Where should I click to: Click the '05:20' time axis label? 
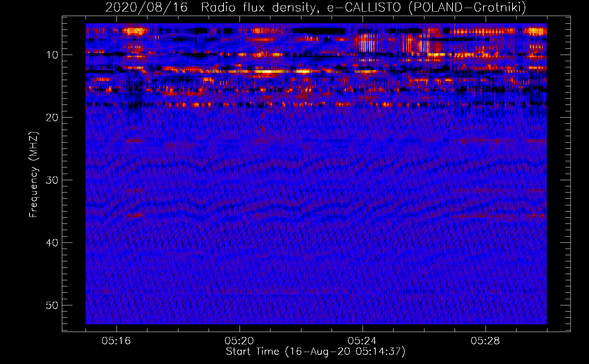tap(239, 341)
